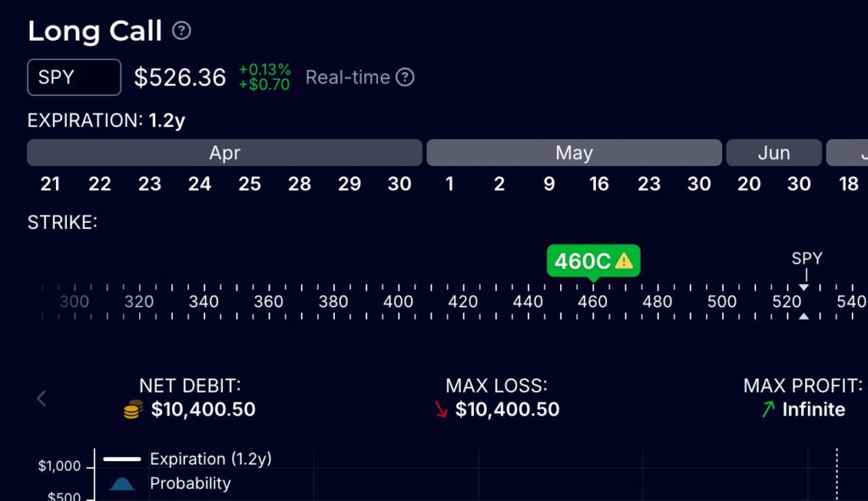Image resolution: width=868 pixels, height=501 pixels.
Task: Click the red Max Loss arrow icon
Action: click(441, 409)
